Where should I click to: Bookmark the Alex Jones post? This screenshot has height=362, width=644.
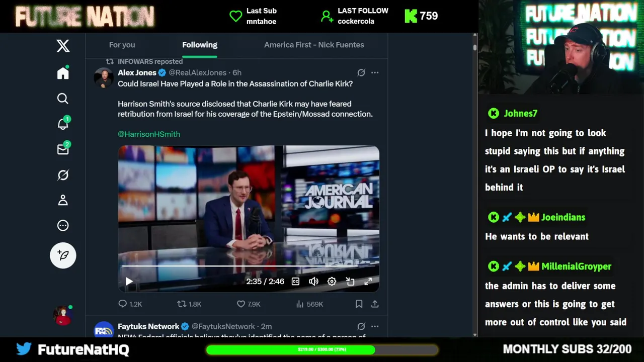coord(359,304)
